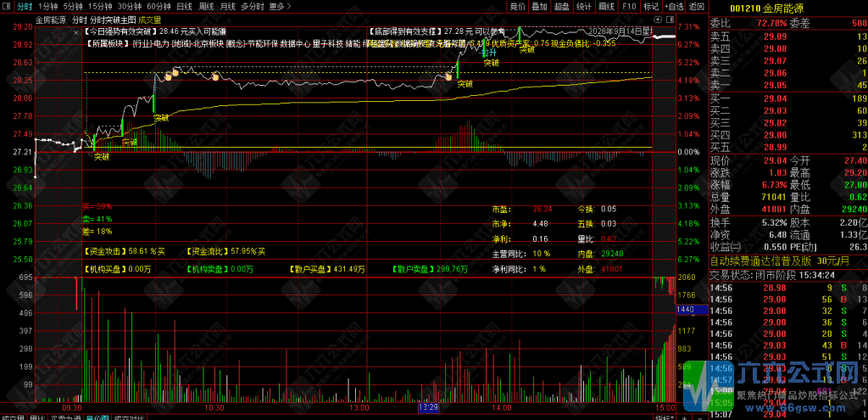This screenshot has height=420, width=868.
Task: Click the 标记 mark button
Action: 650,7
